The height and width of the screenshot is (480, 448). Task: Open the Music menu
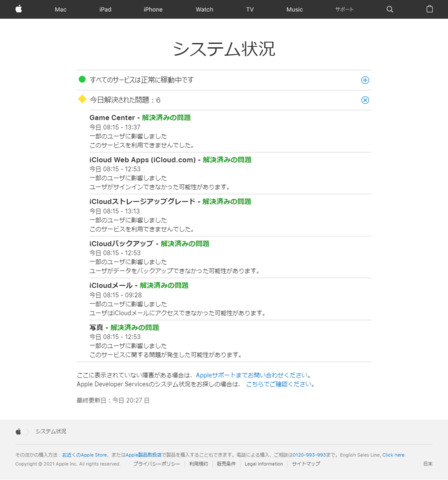[294, 9]
